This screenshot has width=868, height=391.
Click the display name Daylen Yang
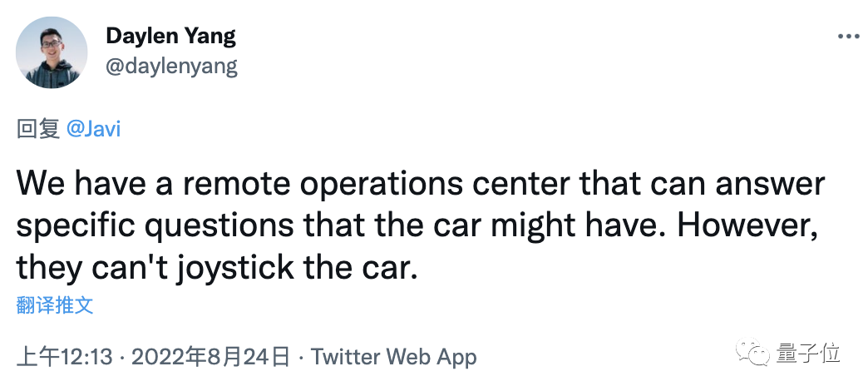170,37
